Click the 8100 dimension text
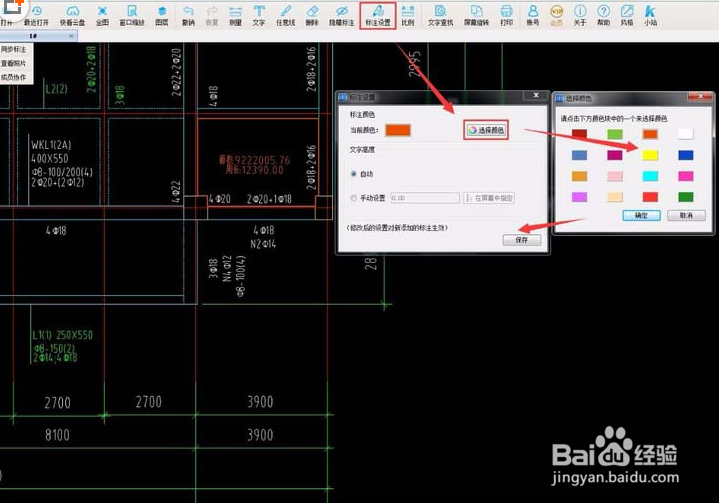 point(57,435)
